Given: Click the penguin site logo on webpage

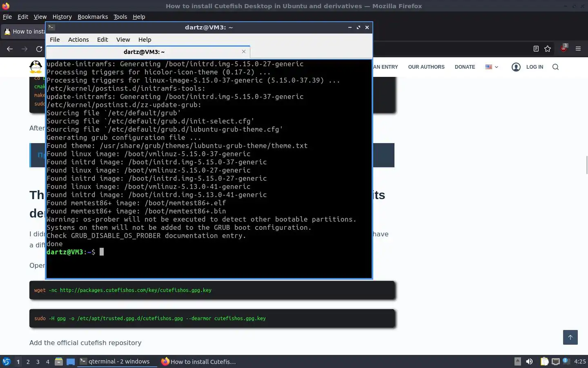Looking at the screenshot, I should pos(36,67).
